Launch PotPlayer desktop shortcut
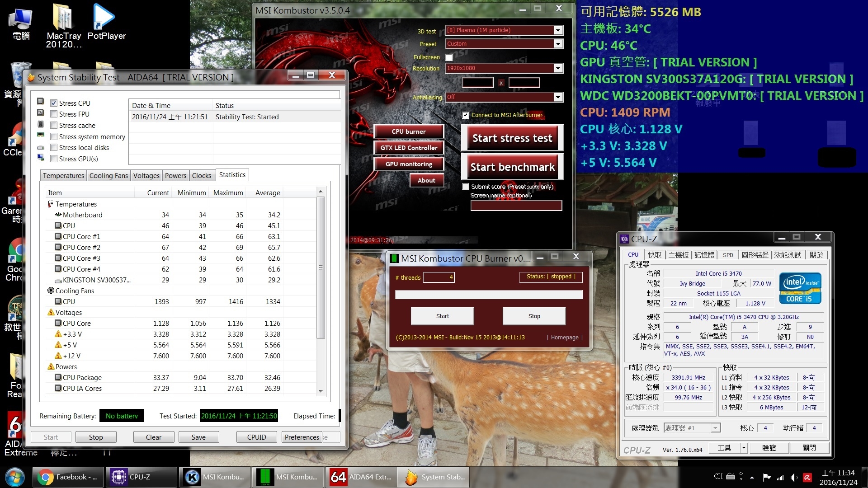Image resolution: width=868 pixels, height=488 pixels. click(106, 22)
